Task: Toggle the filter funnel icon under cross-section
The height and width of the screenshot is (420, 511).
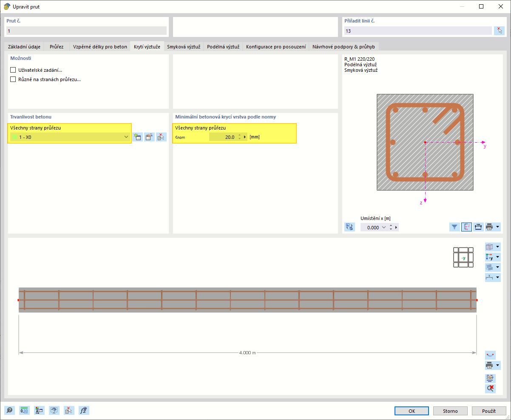Action: point(454,227)
